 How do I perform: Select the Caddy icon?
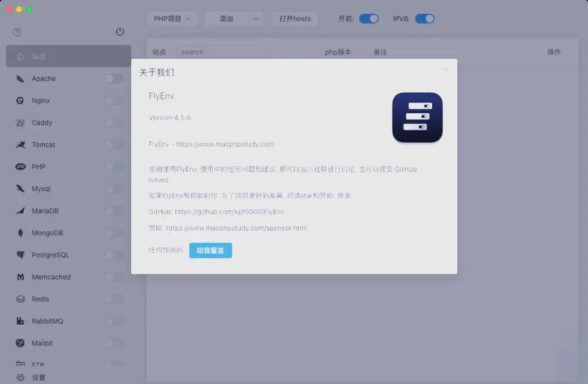pyautogui.click(x=20, y=123)
